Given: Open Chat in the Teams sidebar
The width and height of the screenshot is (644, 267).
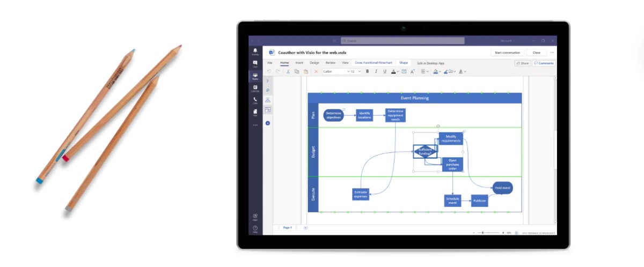Looking at the screenshot, I should pos(255,64).
